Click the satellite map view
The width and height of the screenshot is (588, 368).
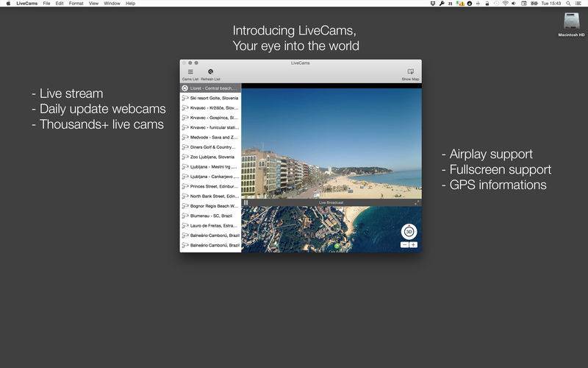(331, 229)
